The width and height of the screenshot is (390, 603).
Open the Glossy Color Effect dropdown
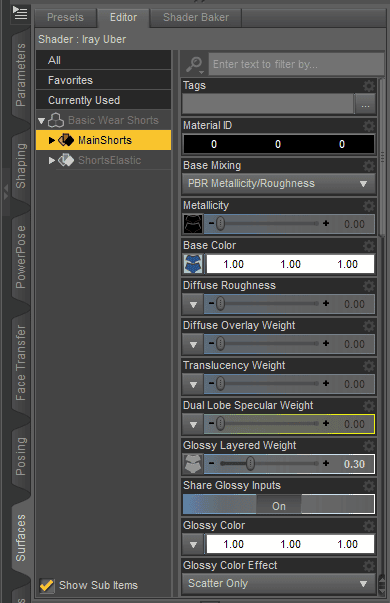click(x=278, y=583)
